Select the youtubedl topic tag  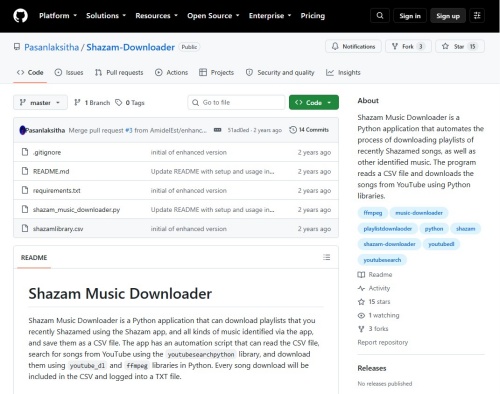(x=441, y=244)
